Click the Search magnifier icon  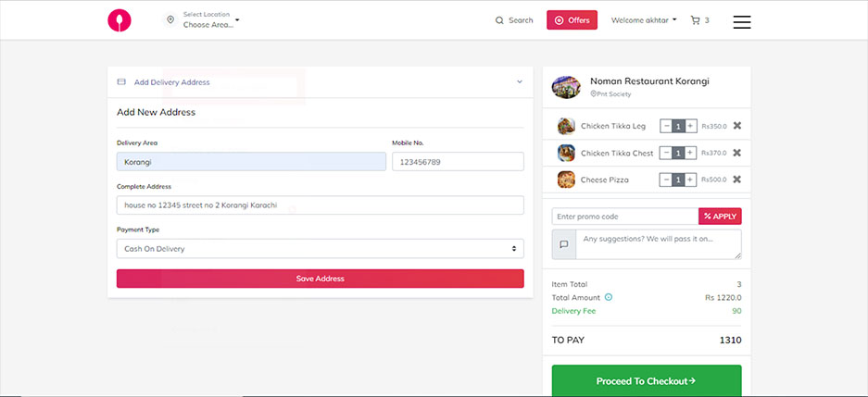pyautogui.click(x=500, y=20)
